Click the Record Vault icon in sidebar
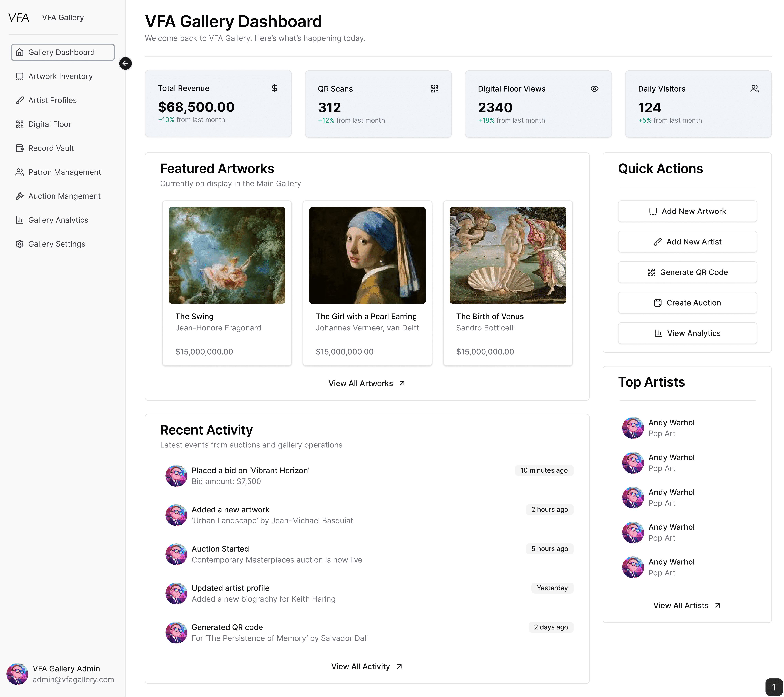784x697 pixels. tap(20, 148)
